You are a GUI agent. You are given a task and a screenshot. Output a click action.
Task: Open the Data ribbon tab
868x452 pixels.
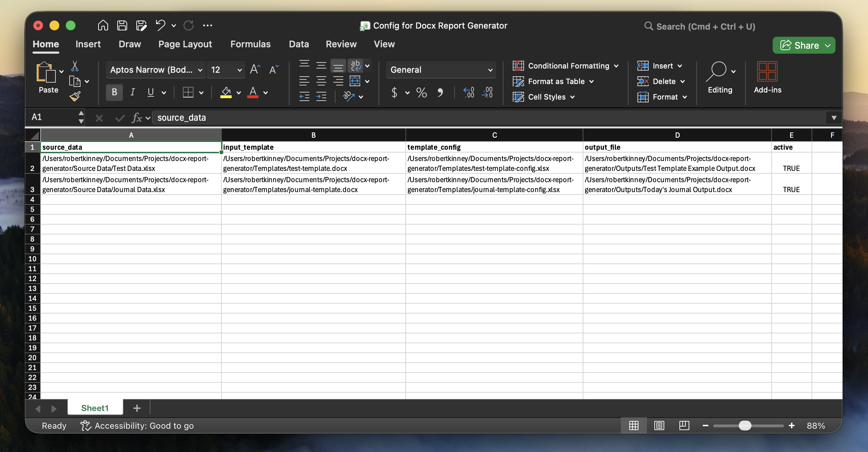point(298,44)
